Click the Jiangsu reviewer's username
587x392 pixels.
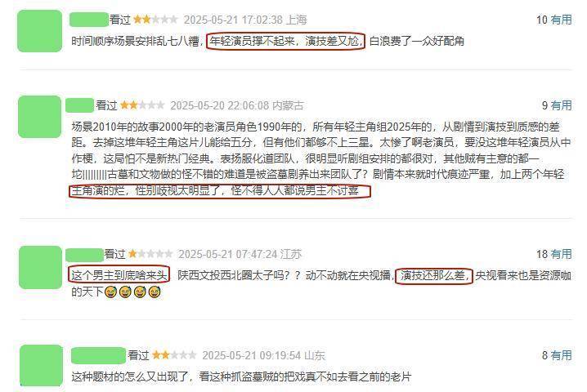(x=84, y=255)
